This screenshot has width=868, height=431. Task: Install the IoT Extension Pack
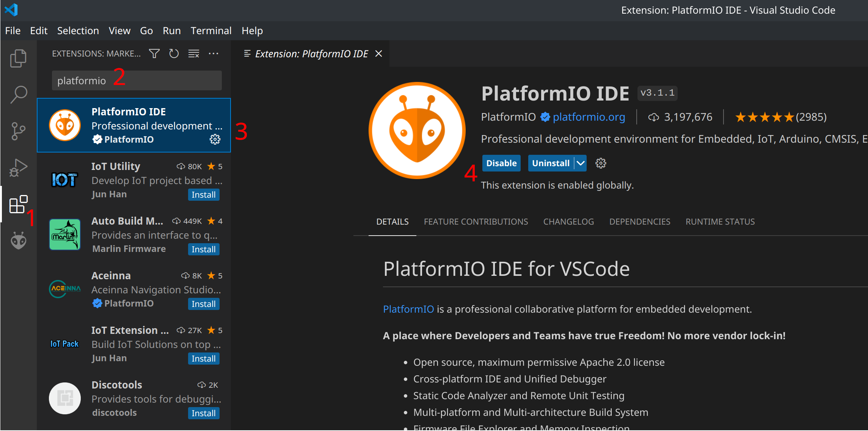point(204,359)
